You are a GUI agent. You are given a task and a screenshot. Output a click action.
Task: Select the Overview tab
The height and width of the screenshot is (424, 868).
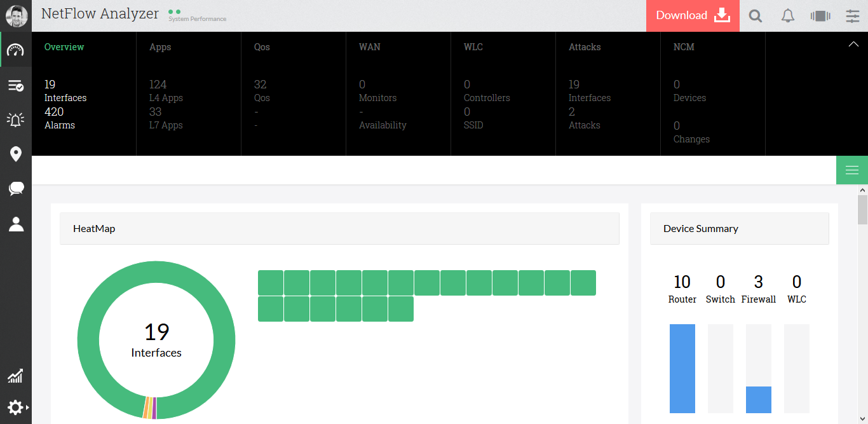pyautogui.click(x=64, y=47)
